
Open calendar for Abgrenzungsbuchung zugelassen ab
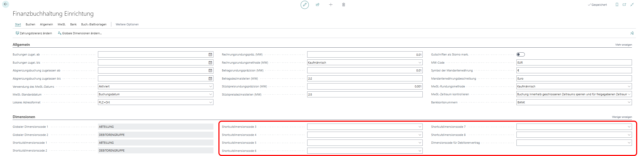(210, 70)
